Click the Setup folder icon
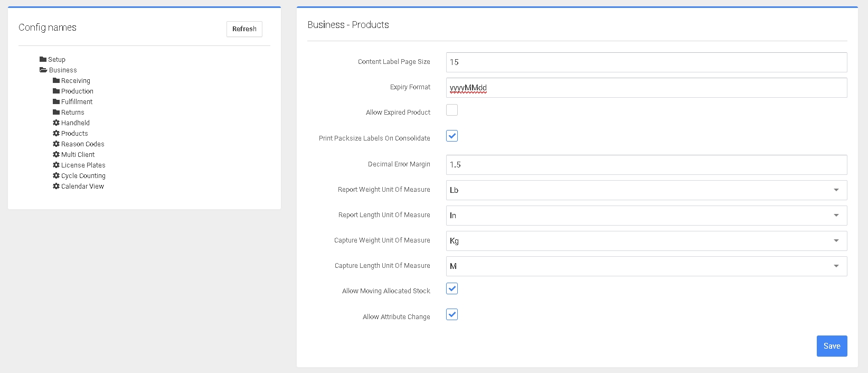868x373 pixels. (x=43, y=60)
